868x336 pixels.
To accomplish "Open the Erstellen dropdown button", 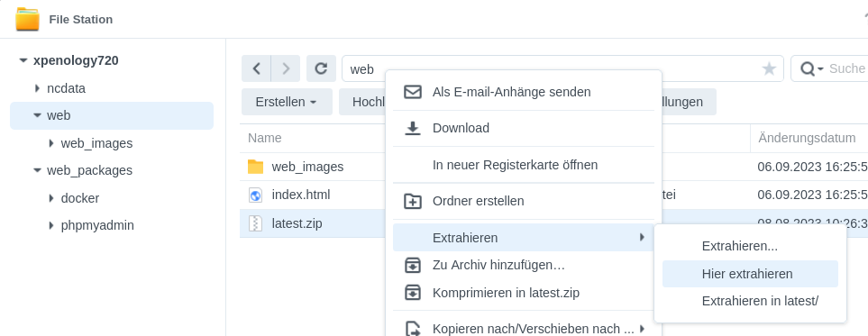I will 287,102.
